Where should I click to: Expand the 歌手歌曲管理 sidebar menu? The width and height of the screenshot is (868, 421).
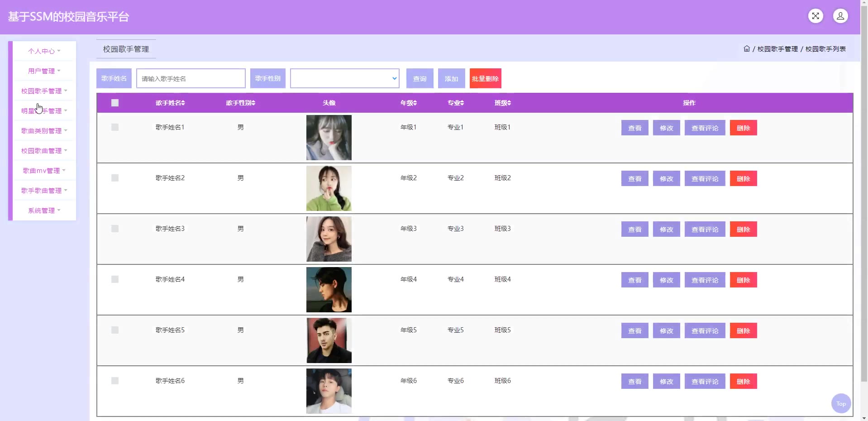pos(44,191)
